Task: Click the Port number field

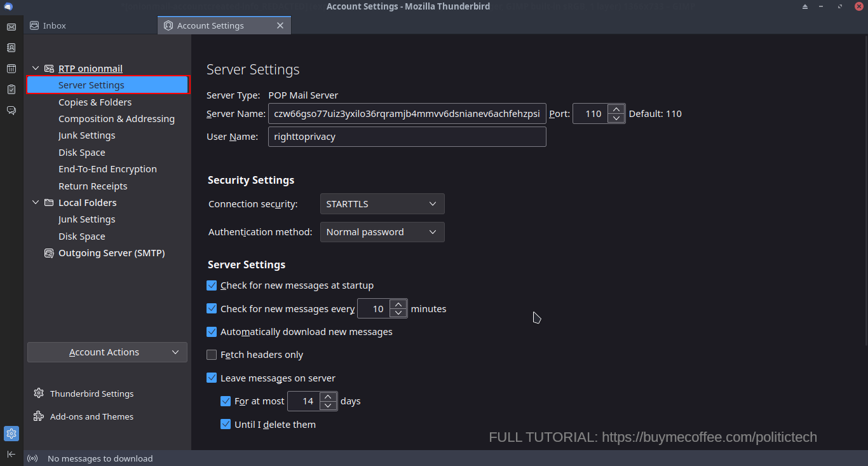Action: 590,114
